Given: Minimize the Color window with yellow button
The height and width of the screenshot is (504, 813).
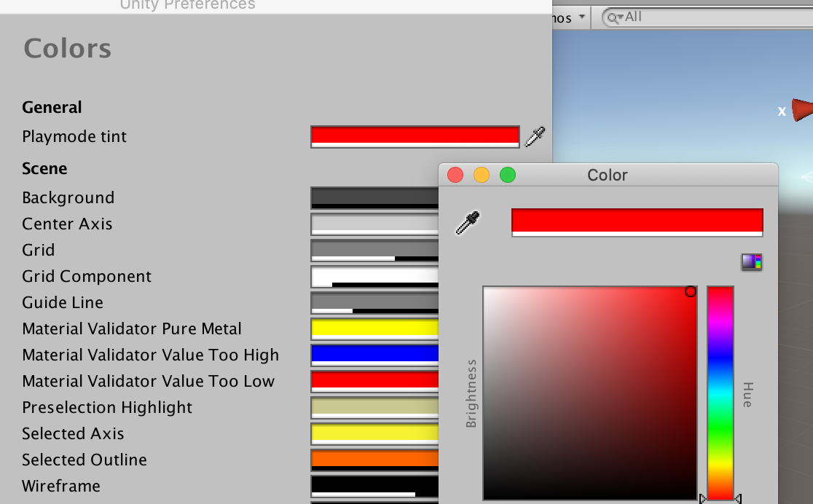Looking at the screenshot, I should 482,175.
